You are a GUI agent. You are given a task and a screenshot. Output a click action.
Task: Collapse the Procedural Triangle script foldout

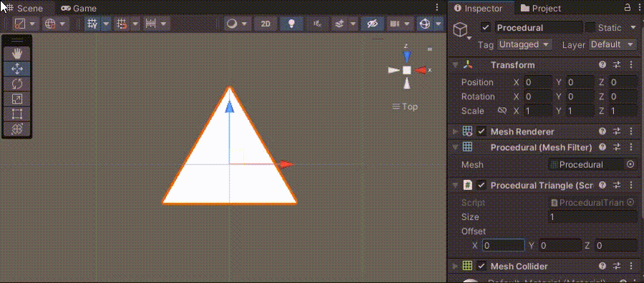coord(455,185)
